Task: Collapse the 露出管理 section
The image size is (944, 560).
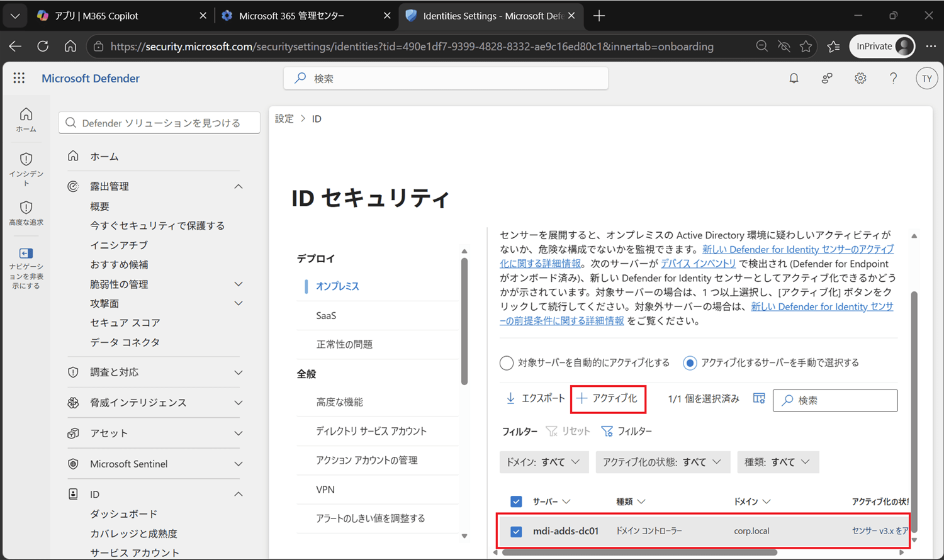Action: 239,186
